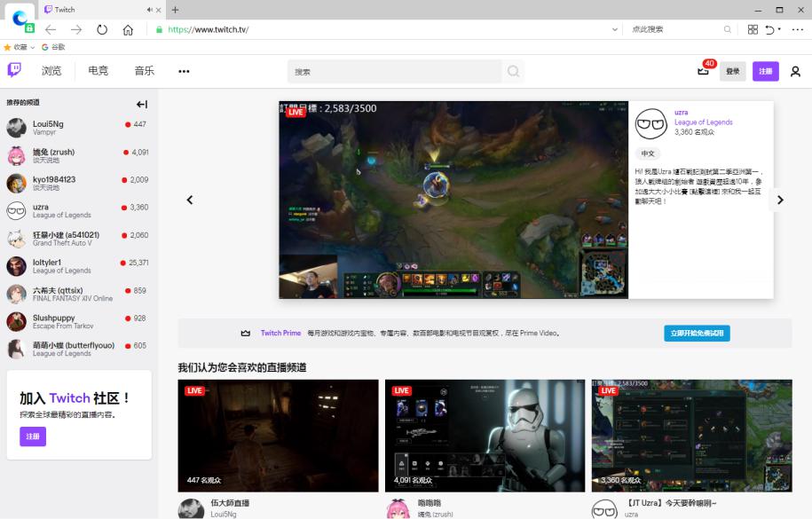Start the Prime free trial button

click(x=697, y=333)
